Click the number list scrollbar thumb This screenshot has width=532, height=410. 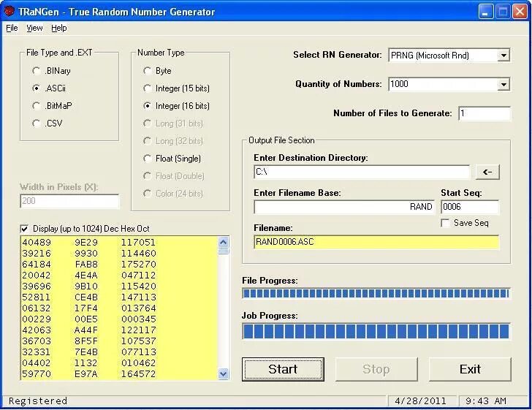tap(224, 251)
